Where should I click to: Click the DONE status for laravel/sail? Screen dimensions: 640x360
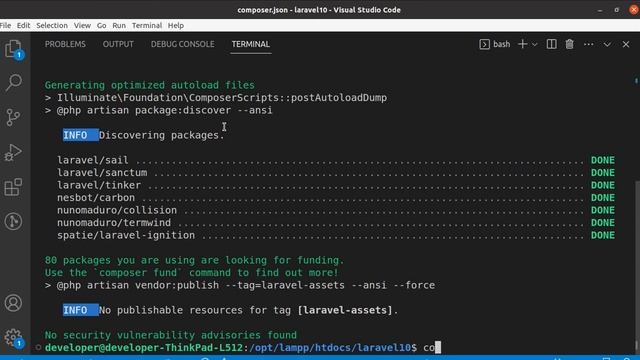tap(603, 160)
